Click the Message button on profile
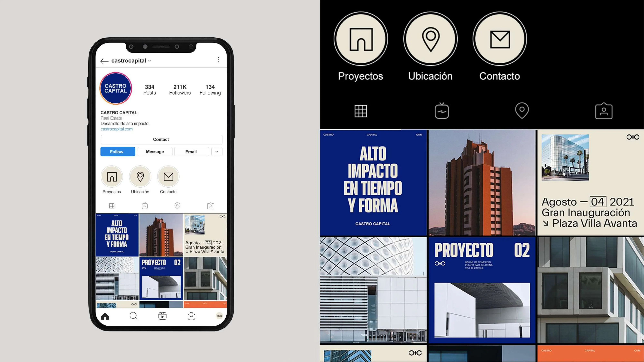Image resolution: width=644 pixels, height=362 pixels. [x=154, y=152]
